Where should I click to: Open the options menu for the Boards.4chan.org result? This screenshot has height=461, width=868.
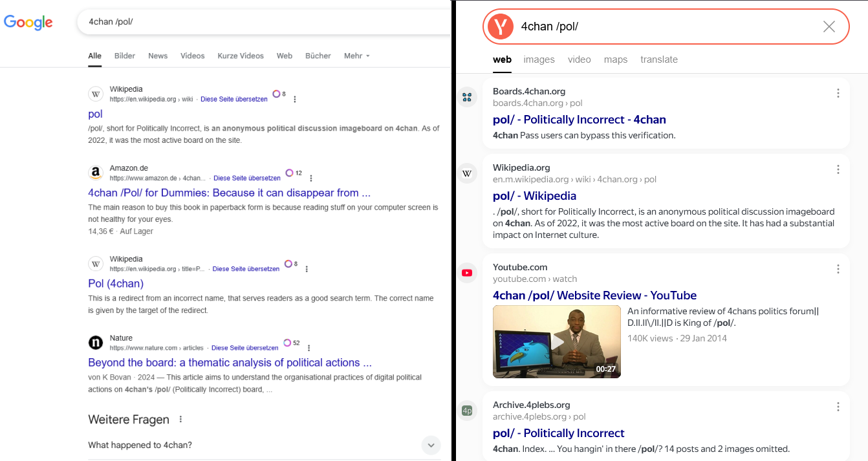[x=838, y=93]
